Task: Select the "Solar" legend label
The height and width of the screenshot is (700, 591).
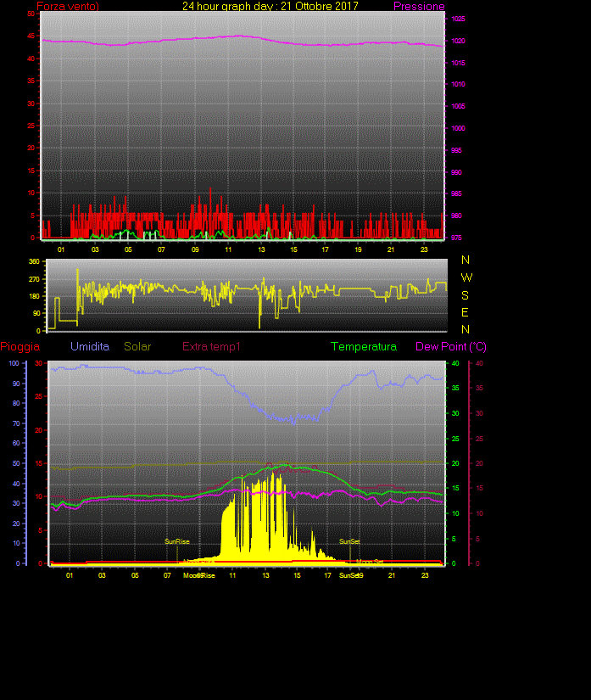Action: click(x=137, y=346)
